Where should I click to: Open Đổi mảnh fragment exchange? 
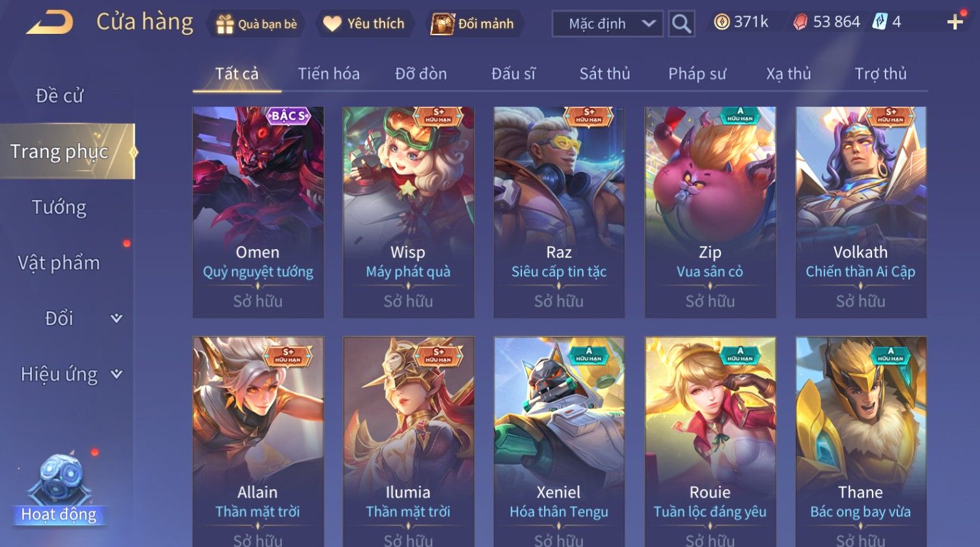(x=442, y=24)
